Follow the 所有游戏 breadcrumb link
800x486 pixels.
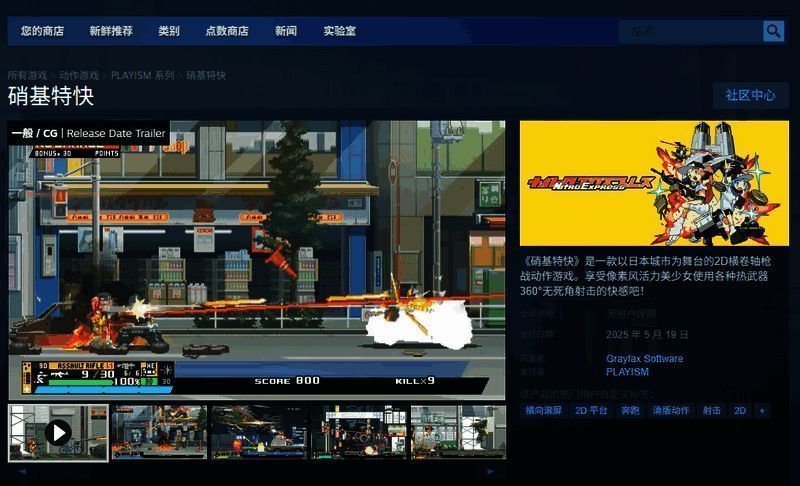coord(28,75)
